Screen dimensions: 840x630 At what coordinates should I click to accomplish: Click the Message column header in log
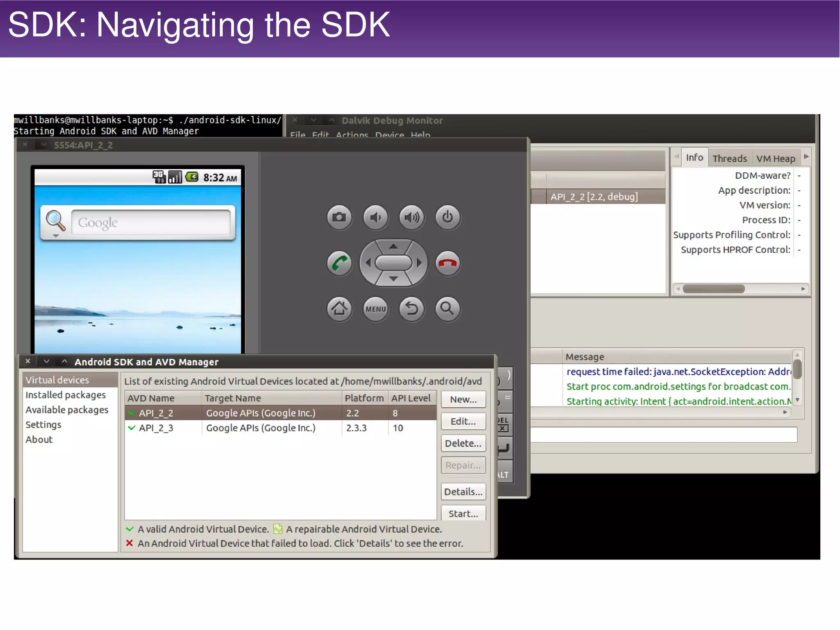(677, 357)
